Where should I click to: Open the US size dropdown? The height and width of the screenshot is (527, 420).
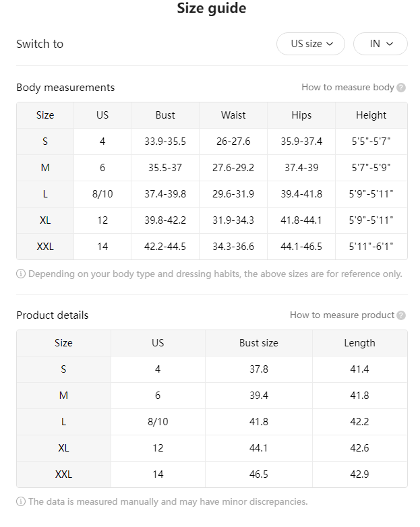[310, 44]
